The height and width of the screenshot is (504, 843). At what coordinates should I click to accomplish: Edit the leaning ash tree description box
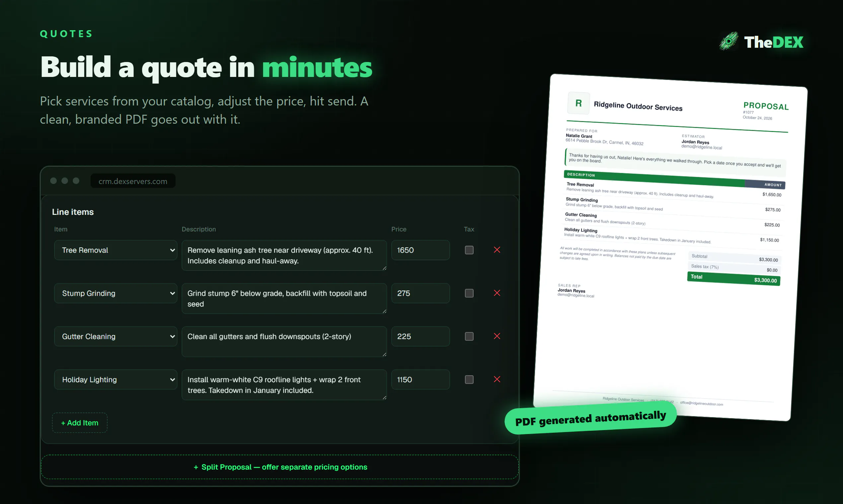(x=284, y=255)
